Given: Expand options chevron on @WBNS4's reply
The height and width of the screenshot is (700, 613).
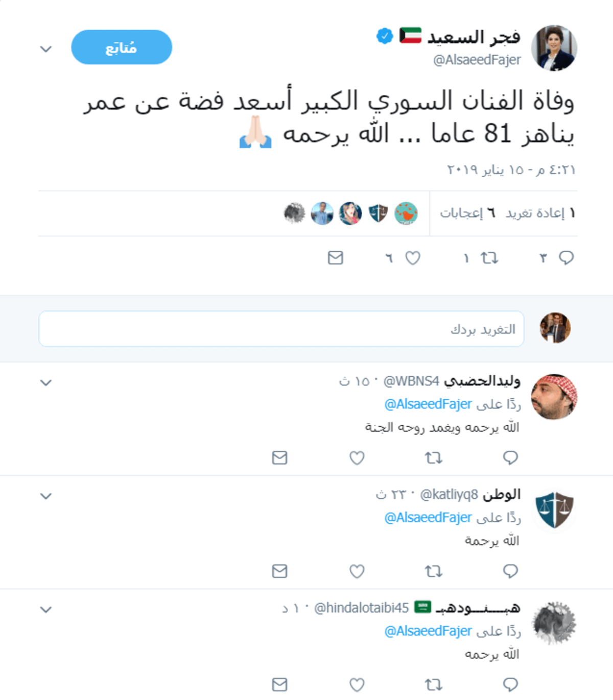Looking at the screenshot, I should (x=46, y=382).
